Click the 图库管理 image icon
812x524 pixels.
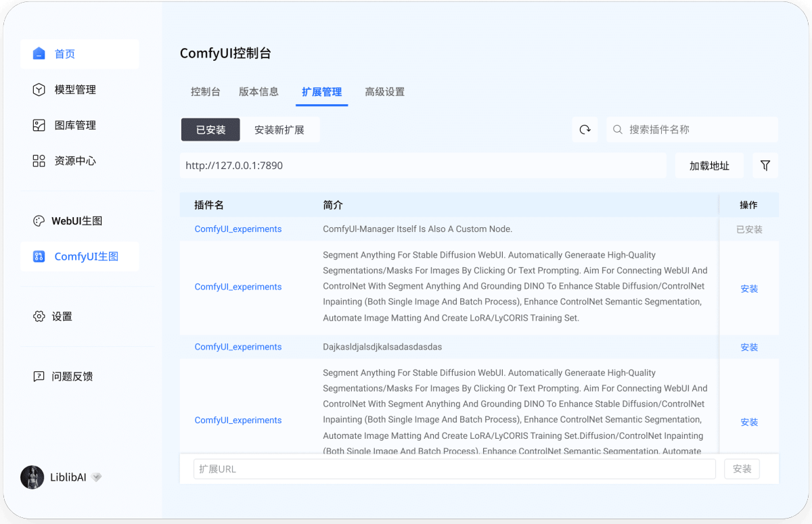point(39,125)
